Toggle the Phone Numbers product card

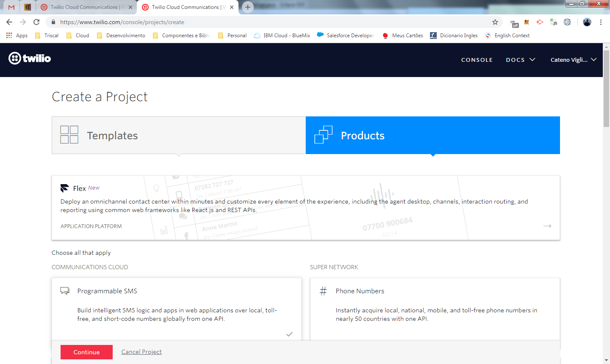coord(435,309)
